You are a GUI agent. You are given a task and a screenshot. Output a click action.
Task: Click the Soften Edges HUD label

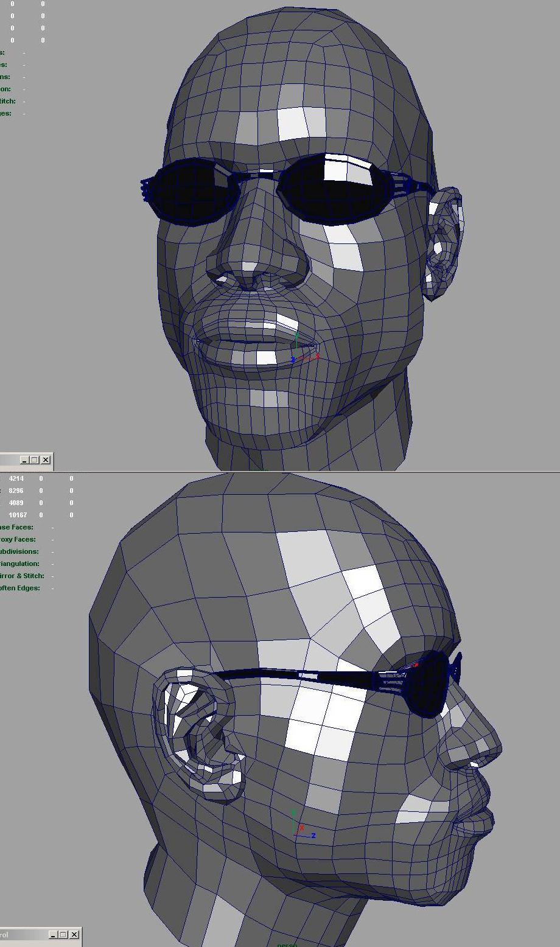tap(19, 588)
